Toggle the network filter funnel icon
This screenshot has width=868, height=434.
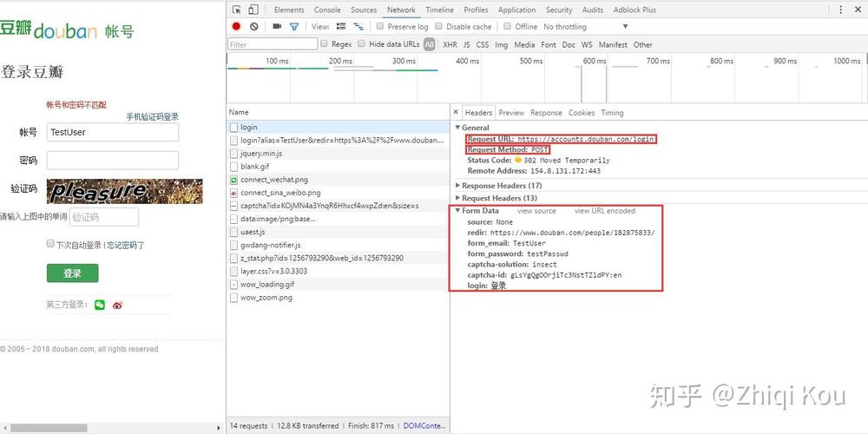[x=294, y=27]
